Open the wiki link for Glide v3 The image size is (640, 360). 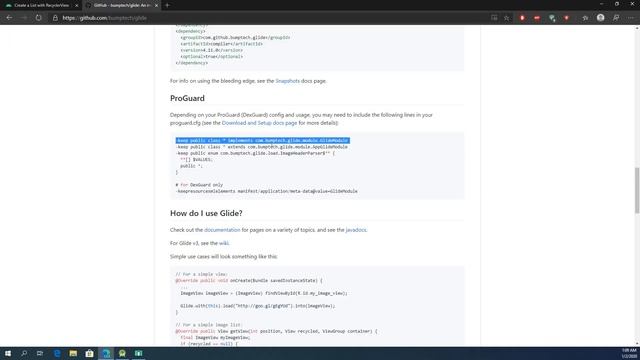pos(224,243)
